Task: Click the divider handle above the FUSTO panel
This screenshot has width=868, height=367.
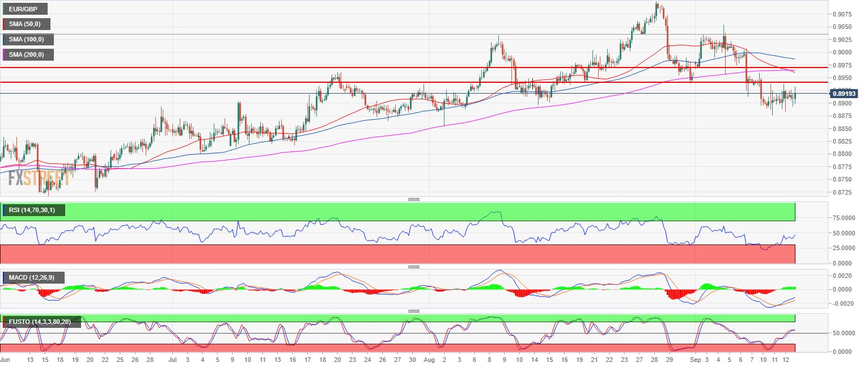Action: [x=414, y=311]
